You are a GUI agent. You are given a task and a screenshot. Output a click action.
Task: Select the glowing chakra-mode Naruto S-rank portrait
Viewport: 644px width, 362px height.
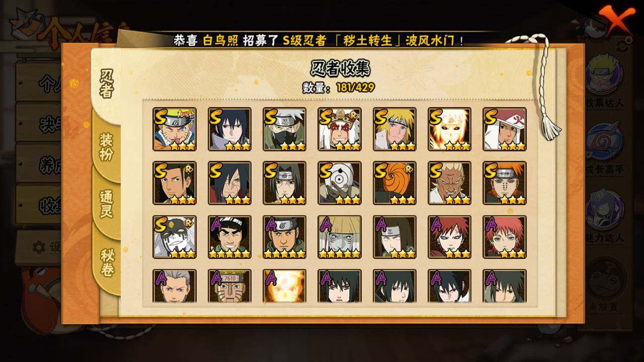tap(450, 129)
